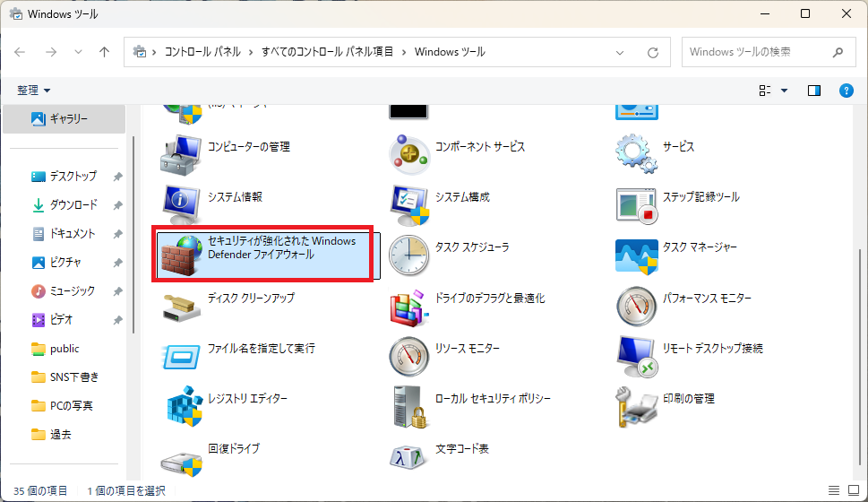Open the コンピューターの管理 icon
Viewport: 868px width, 502px height.
point(181,155)
